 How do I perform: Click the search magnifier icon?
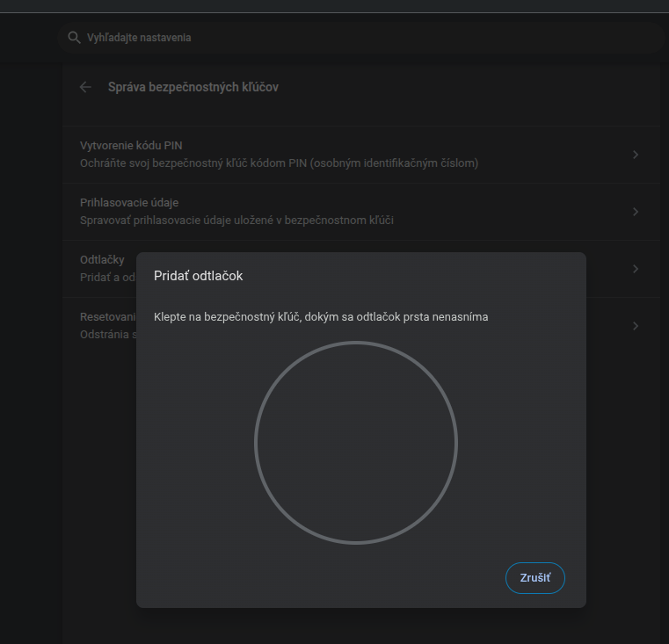click(x=74, y=38)
